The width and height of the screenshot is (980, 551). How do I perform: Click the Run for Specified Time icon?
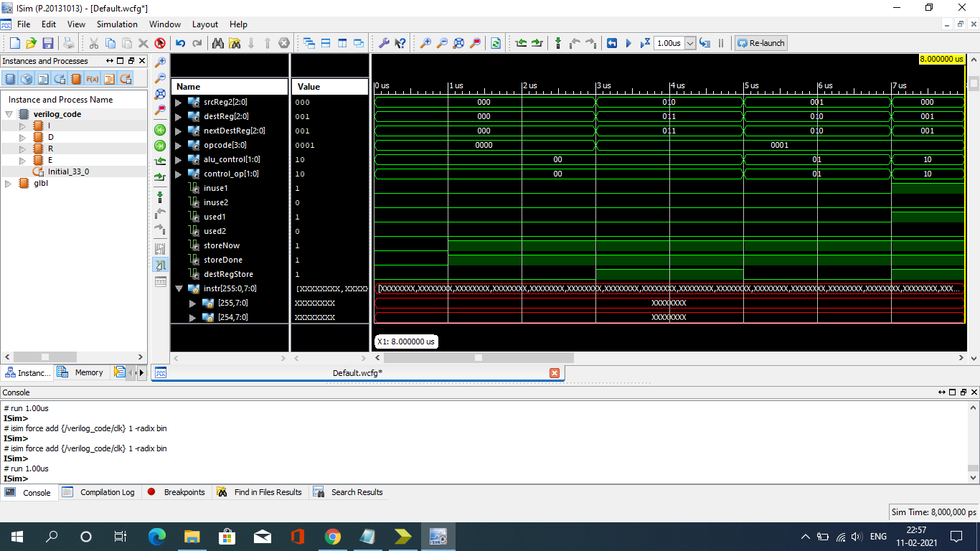tap(644, 43)
